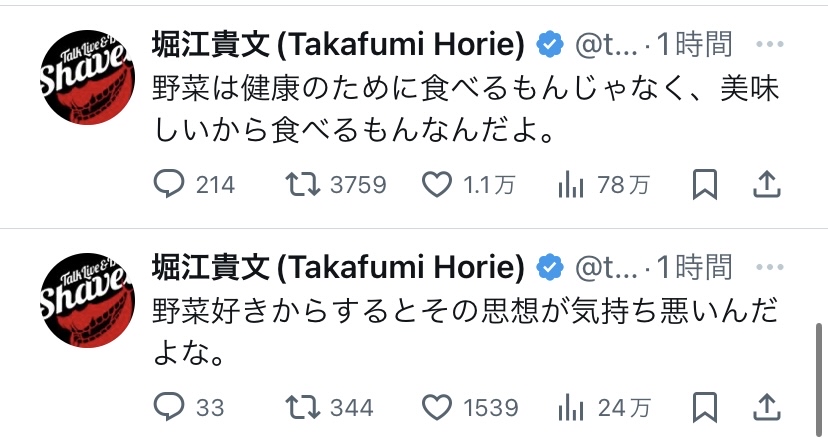Bookmark the first tweet about vegetables

coord(705,184)
